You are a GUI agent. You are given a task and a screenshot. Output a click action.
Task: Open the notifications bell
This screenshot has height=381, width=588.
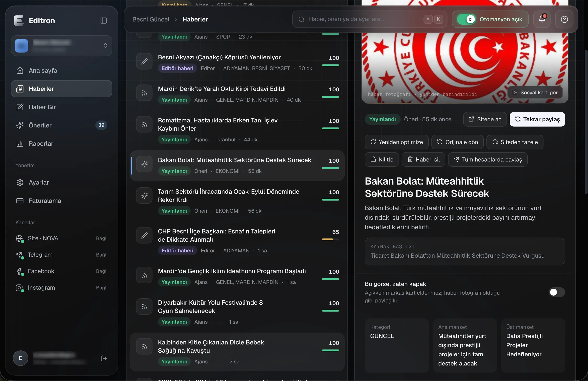coord(542,19)
